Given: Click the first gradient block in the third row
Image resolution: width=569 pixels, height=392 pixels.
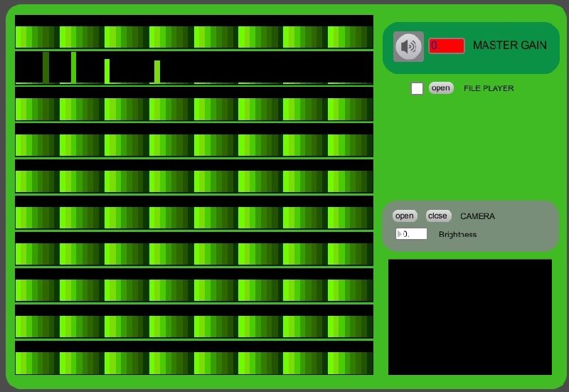Looking at the screenshot, I should pyautogui.click(x=35, y=109).
